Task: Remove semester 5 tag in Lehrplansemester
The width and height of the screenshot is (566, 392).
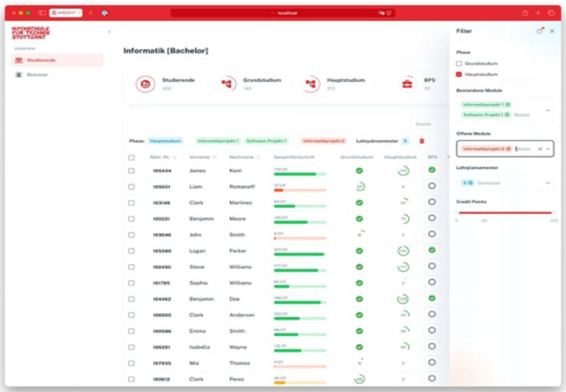Action: click(x=471, y=183)
